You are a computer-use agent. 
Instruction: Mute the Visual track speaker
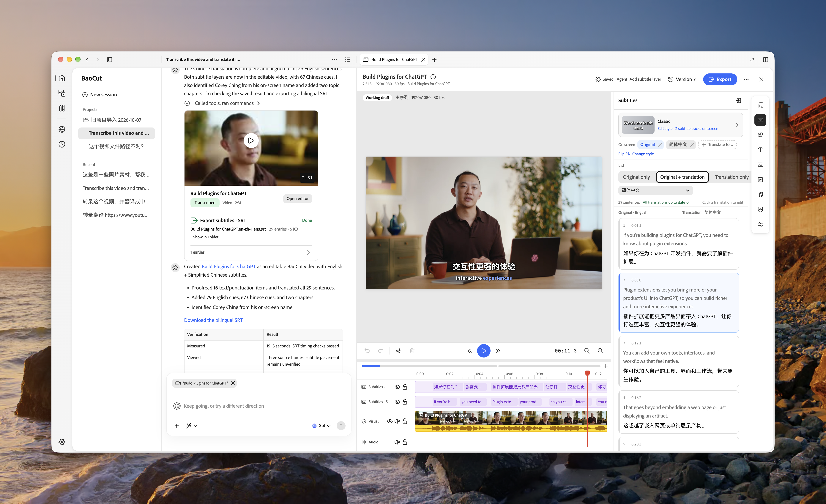coord(397,421)
